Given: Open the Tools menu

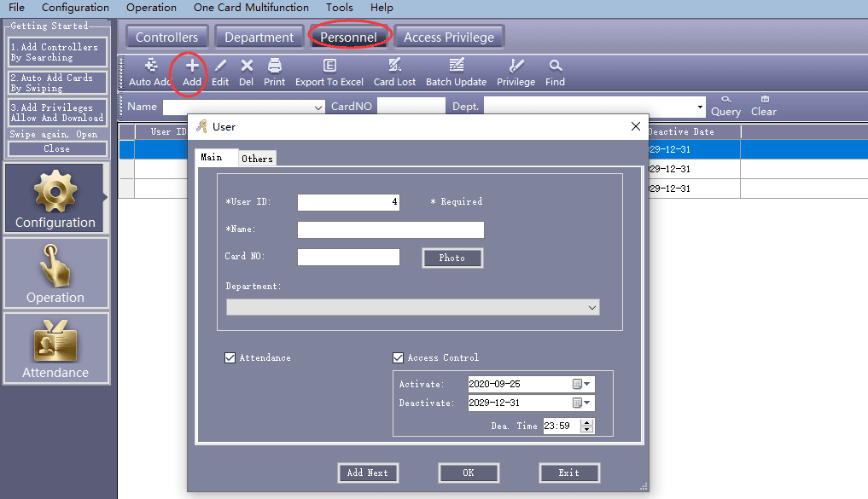Looking at the screenshot, I should (340, 7).
